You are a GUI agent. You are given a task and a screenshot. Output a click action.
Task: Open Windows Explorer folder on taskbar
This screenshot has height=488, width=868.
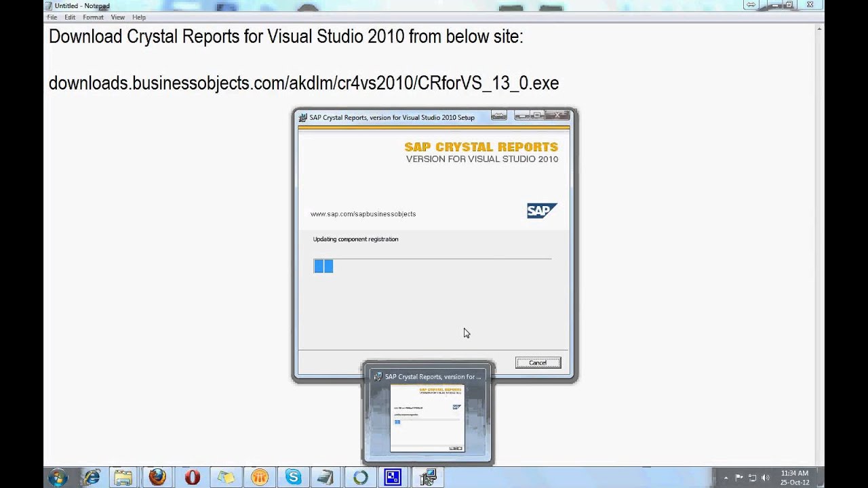[123, 477]
